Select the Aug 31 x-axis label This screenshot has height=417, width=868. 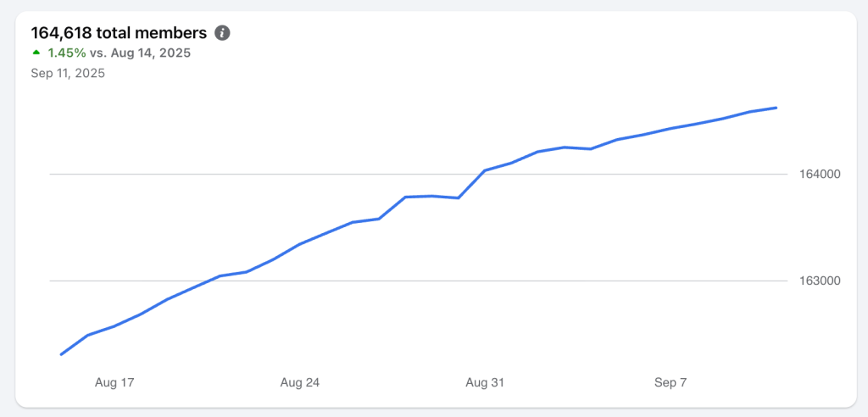(485, 383)
